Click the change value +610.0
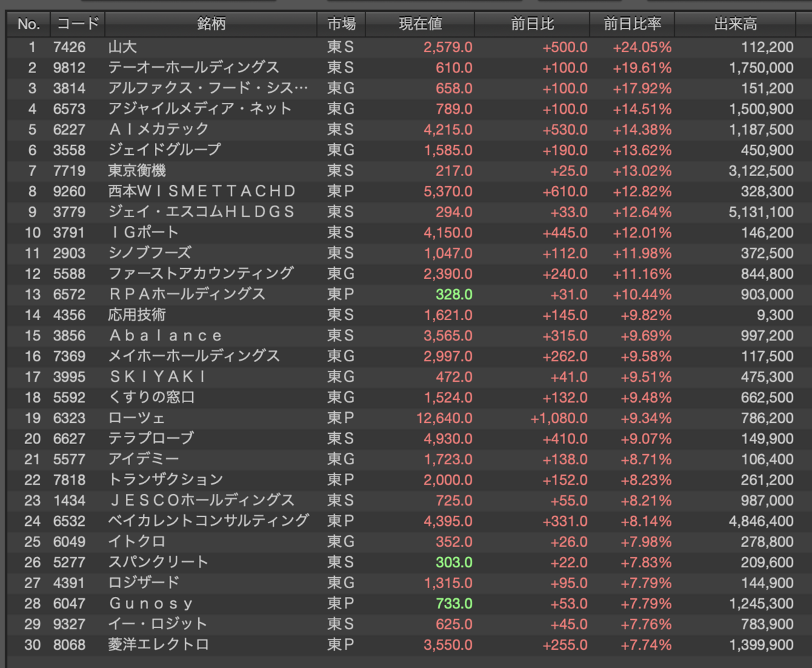This screenshot has height=668, width=812. (x=565, y=191)
